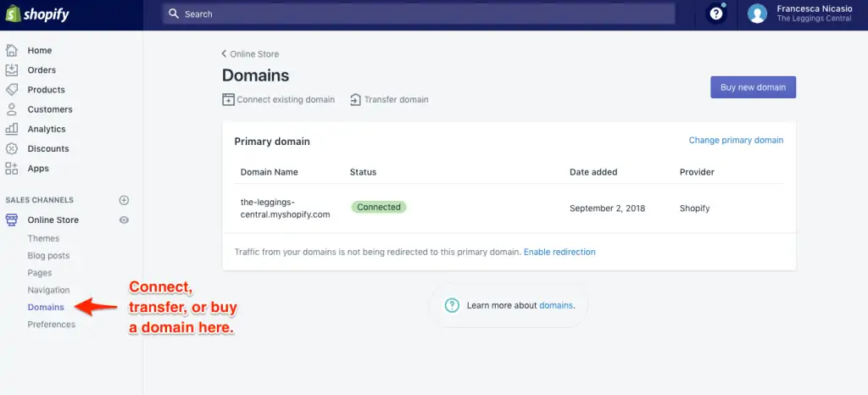Screen dimensions: 868x395
Task: Select Online Store in sales channels
Action: (x=53, y=220)
